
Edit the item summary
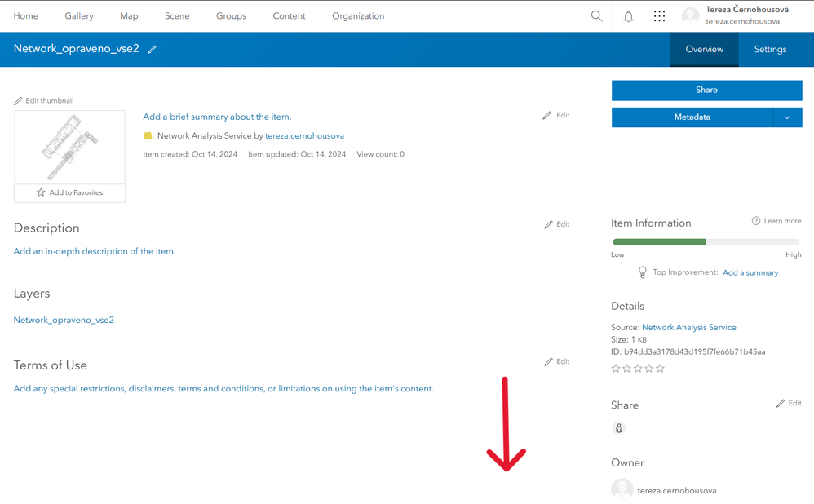(x=556, y=115)
